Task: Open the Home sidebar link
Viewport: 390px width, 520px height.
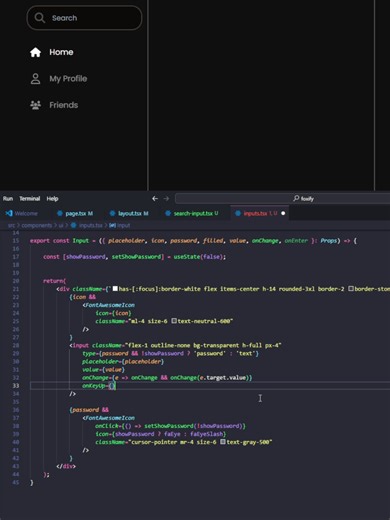Action: tap(52, 52)
